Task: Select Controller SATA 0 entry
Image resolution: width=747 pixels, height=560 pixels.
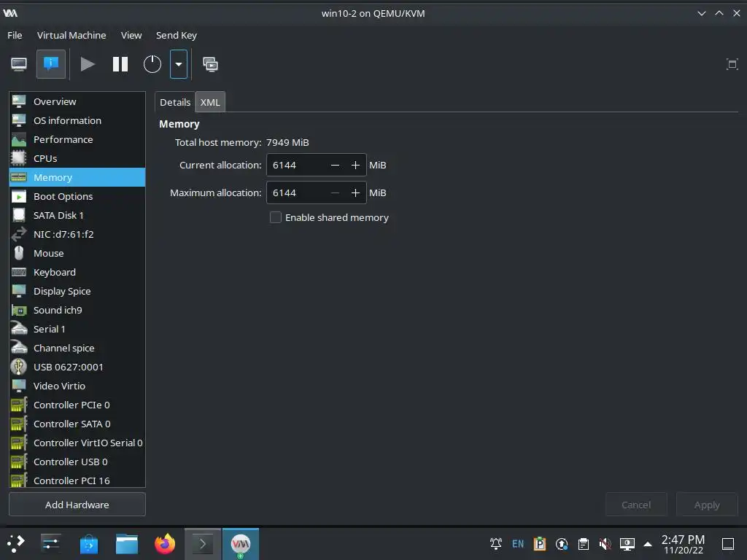Action: (77, 424)
